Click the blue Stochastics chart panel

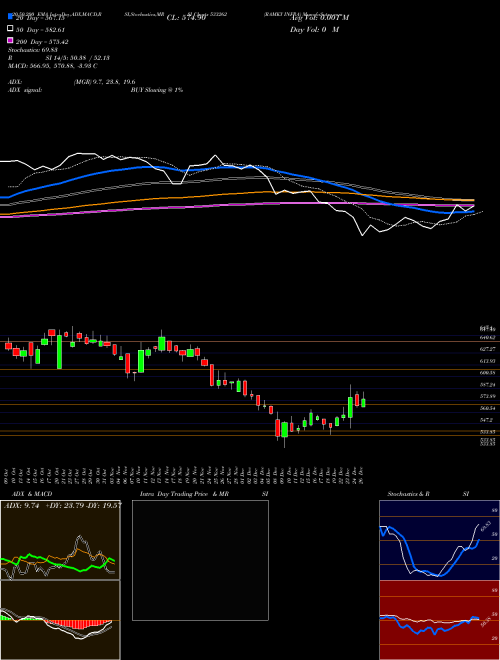pyautogui.click(x=439, y=540)
